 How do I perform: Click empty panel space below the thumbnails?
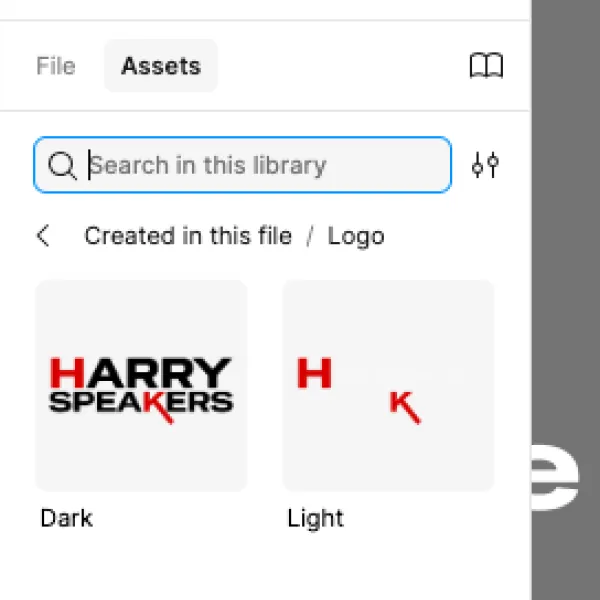[x=266, y=566]
